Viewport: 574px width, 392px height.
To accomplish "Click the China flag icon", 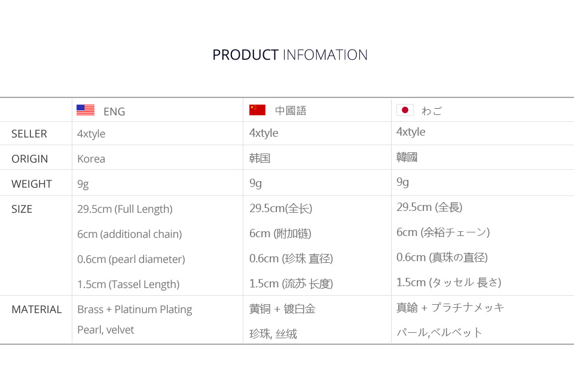I will [x=257, y=110].
